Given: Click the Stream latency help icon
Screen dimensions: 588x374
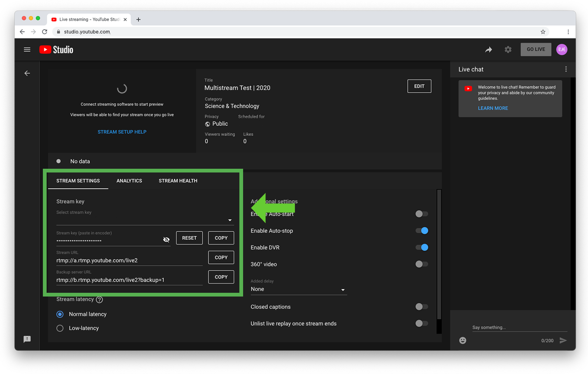Looking at the screenshot, I should [x=99, y=299].
